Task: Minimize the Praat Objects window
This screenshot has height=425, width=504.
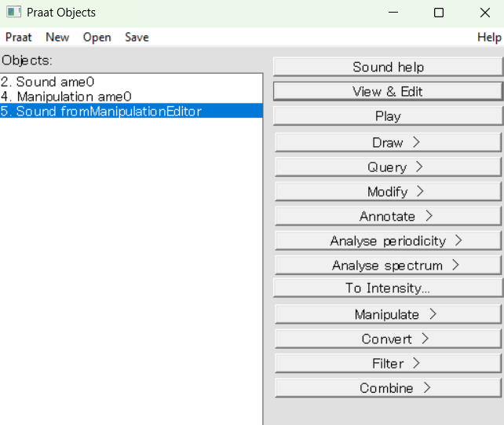Action: [393, 13]
